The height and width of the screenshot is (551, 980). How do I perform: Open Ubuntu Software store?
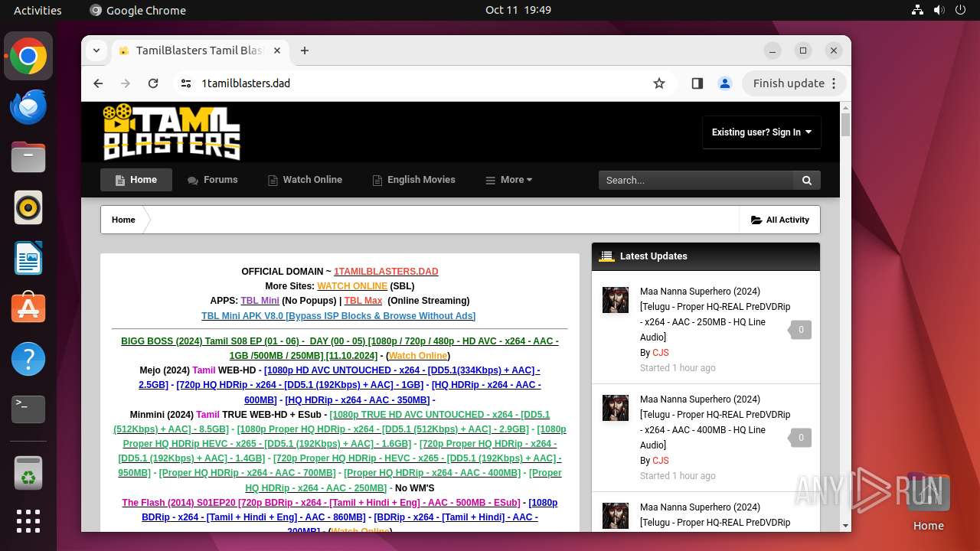28,308
